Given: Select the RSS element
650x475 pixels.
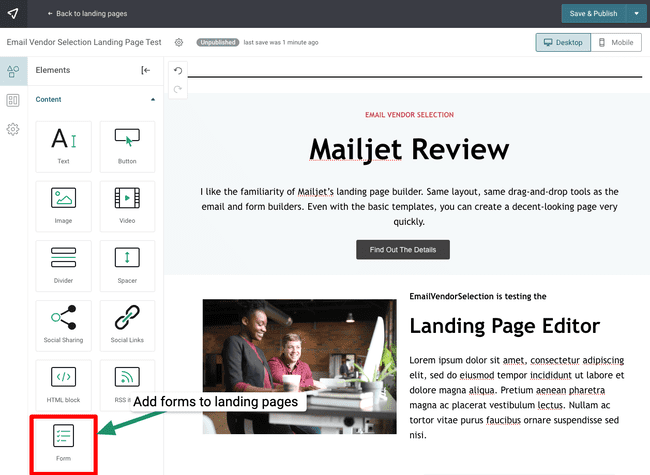Looking at the screenshot, I should point(127,385).
